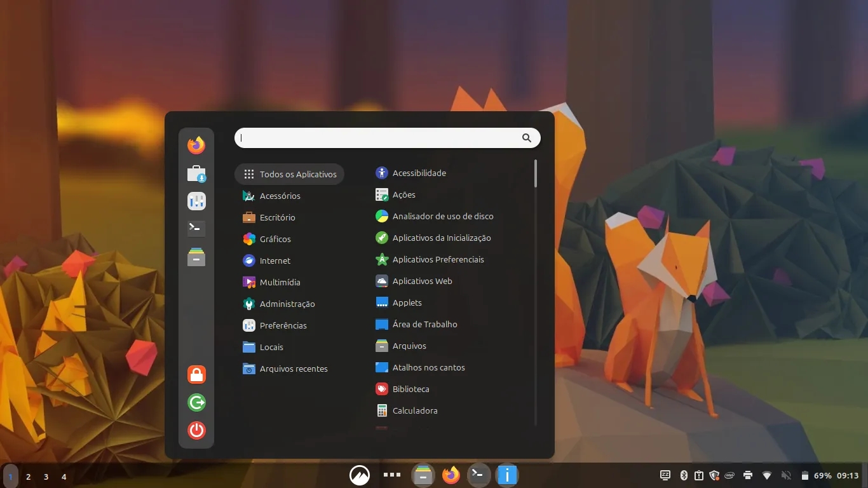Open the Wi-Fi network tray icon

pyautogui.click(x=767, y=475)
